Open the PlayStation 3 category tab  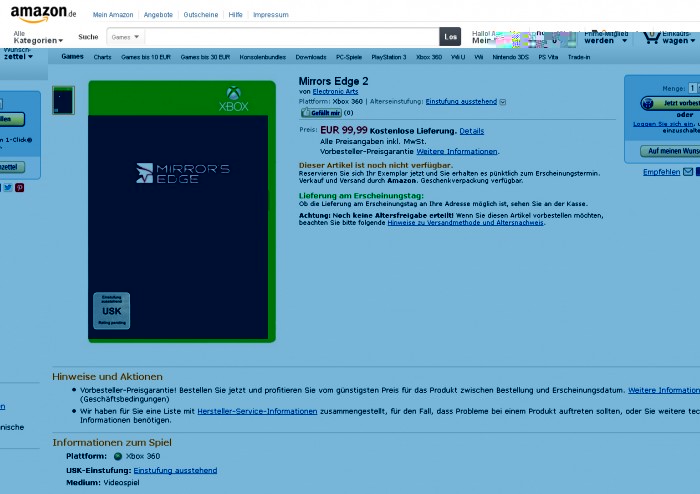coord(389,57)
